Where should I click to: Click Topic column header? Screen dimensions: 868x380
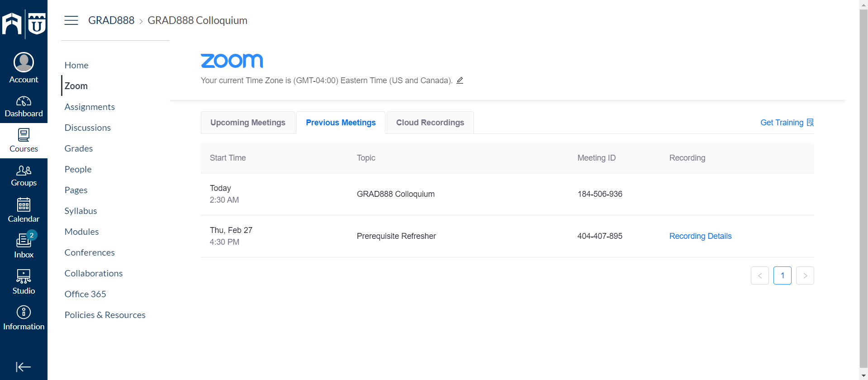click(x=366, y=158)
